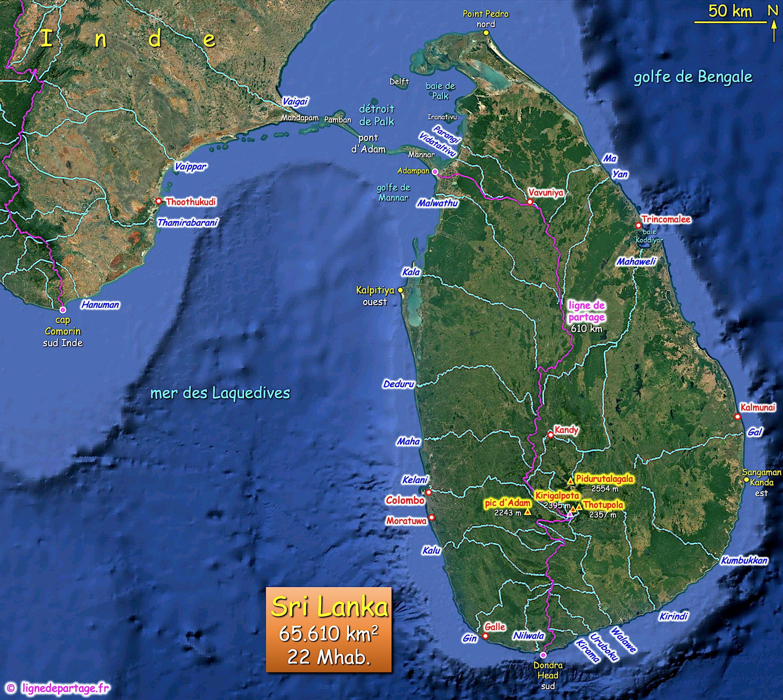Viewport: 783px width, 700px height.
Task: Click the Kalmunai red circle marker
Action: pos(737,416)
